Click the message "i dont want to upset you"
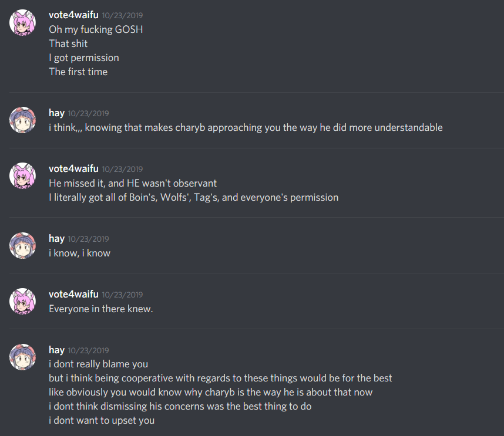 (x=102, y=420)
